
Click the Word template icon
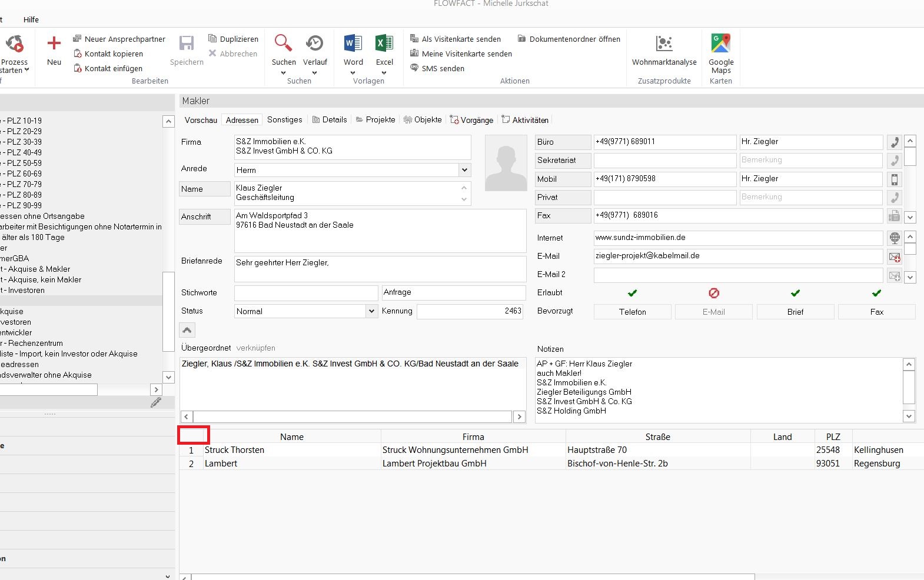pyautogui.click(x=353, y=44)
